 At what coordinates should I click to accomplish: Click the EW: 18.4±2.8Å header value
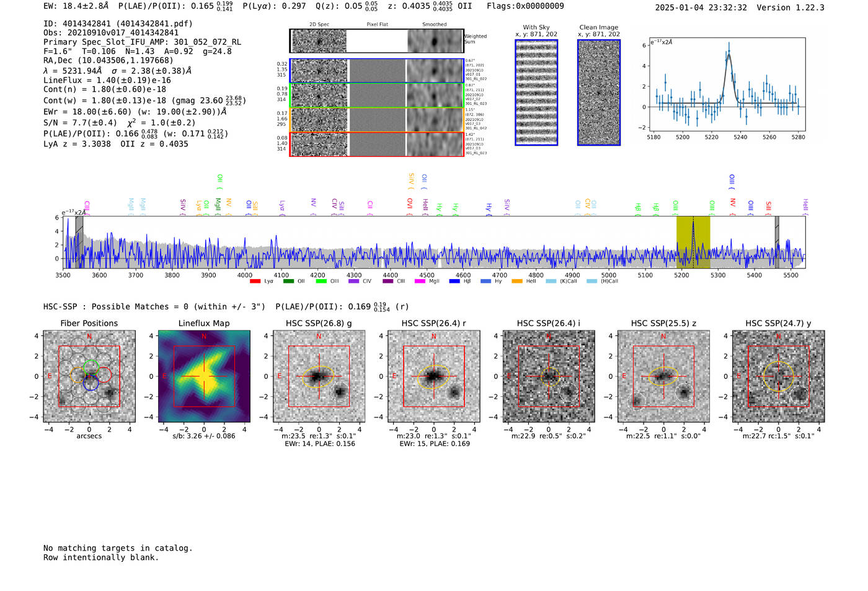click(x=77, y=6)
